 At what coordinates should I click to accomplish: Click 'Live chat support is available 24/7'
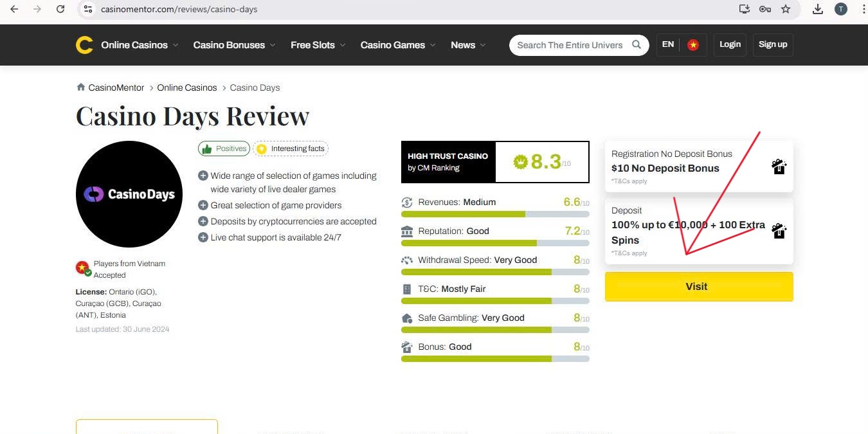tap(276, 237)
